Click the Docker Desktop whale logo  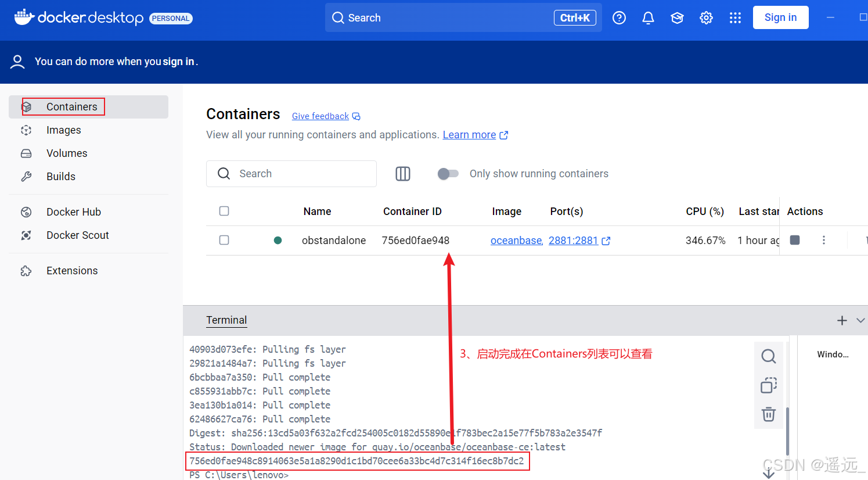point(24,17)
